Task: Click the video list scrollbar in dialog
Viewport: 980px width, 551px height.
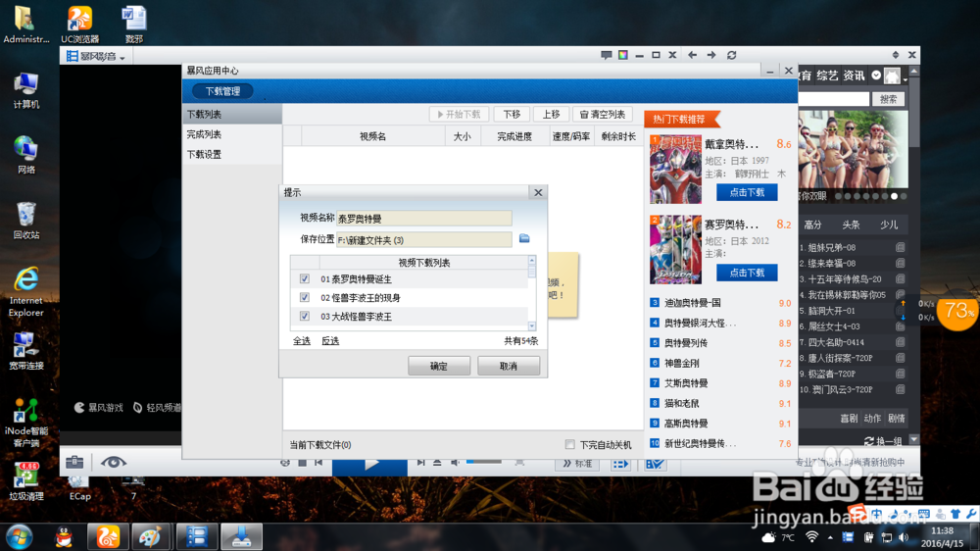Action: 532,293
